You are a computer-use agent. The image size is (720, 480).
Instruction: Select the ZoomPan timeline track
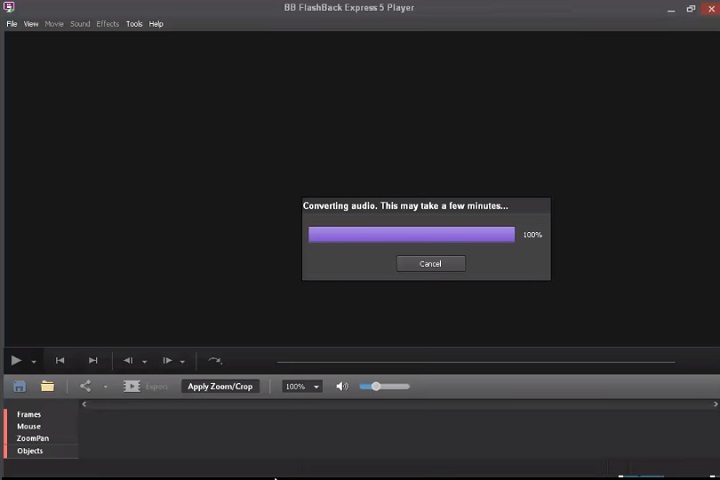pos(33,438)
